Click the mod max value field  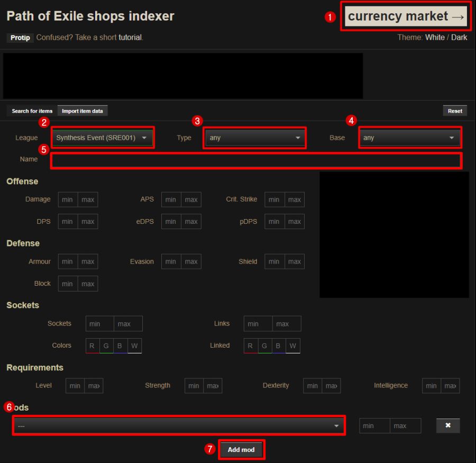[406, 425]
